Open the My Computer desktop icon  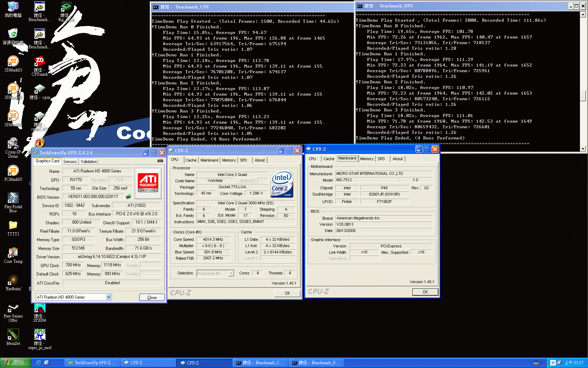(x=13, y=9)
